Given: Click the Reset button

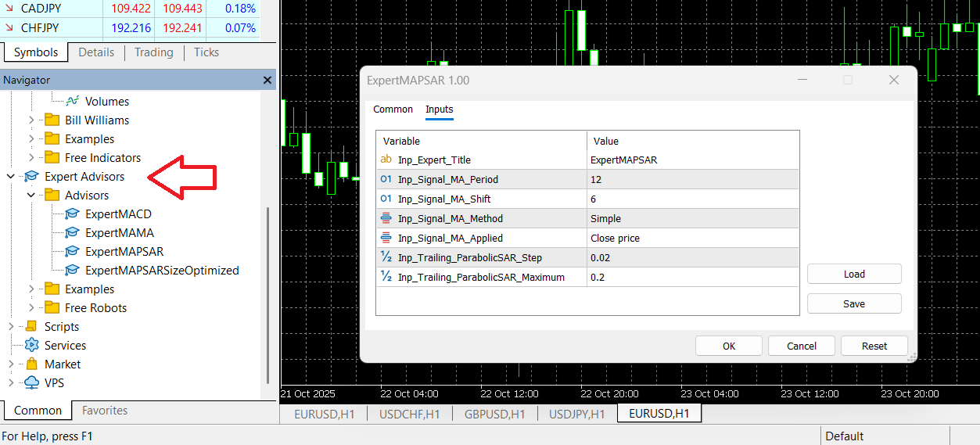Looking at the screenshot, I should pyautogui.click(x=874, y=346).
